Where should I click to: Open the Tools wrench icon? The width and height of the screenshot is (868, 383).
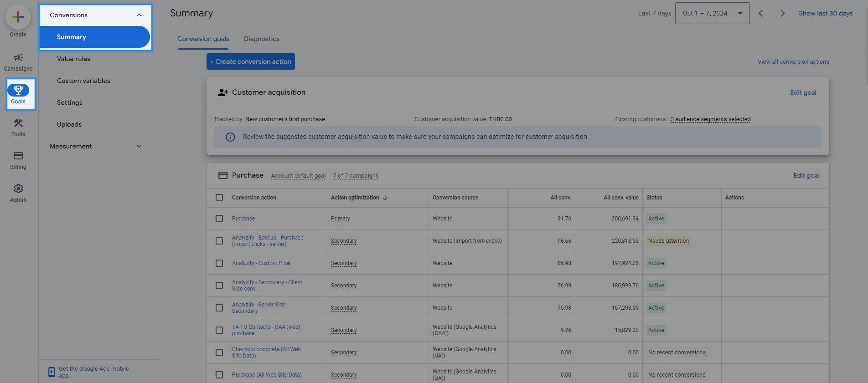click(x=18, y=123)
